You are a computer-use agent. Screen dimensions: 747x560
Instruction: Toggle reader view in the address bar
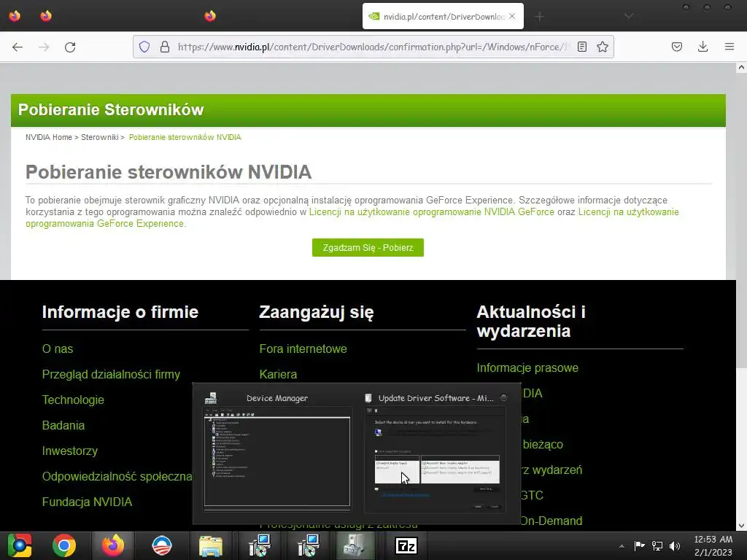coord(581,47)
